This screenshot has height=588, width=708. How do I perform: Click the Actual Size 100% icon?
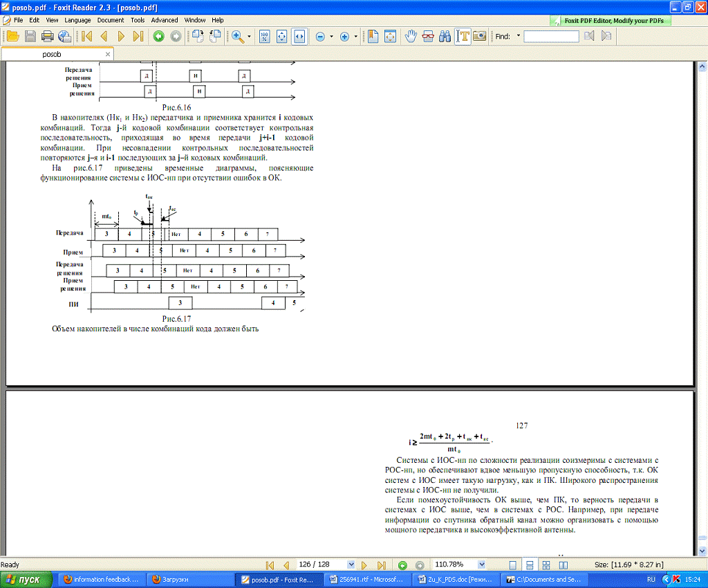pos(264,36)
